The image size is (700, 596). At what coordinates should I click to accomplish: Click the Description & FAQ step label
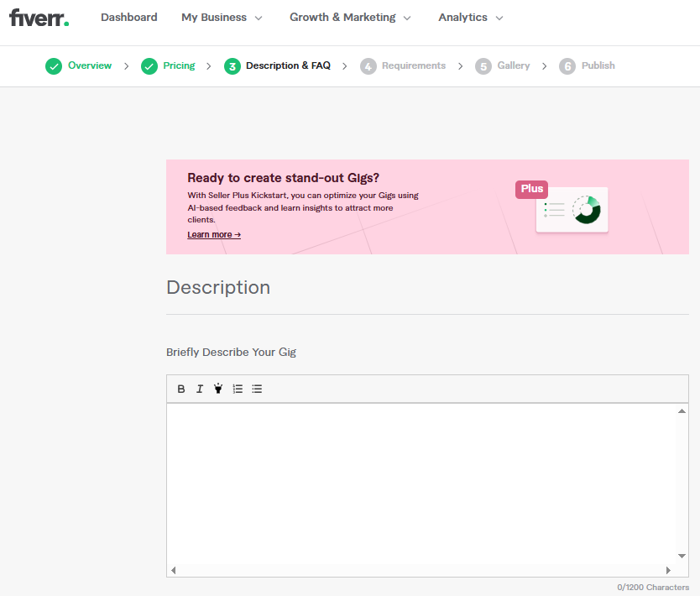pyautogui.click(x=288, y=65)
